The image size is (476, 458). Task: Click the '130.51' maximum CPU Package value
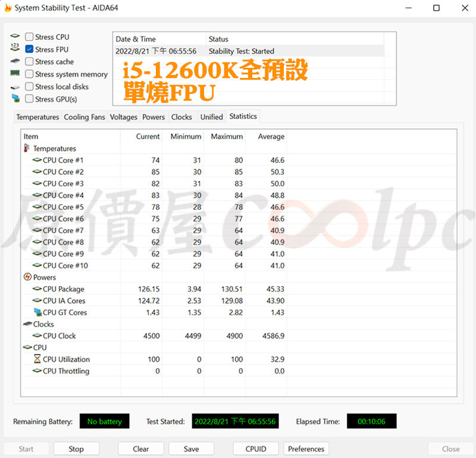pyautogui.click(x=232, y=289)
